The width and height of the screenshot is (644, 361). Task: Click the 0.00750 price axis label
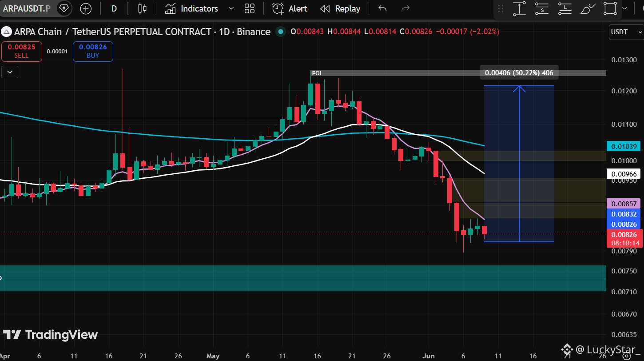(623, 272)
